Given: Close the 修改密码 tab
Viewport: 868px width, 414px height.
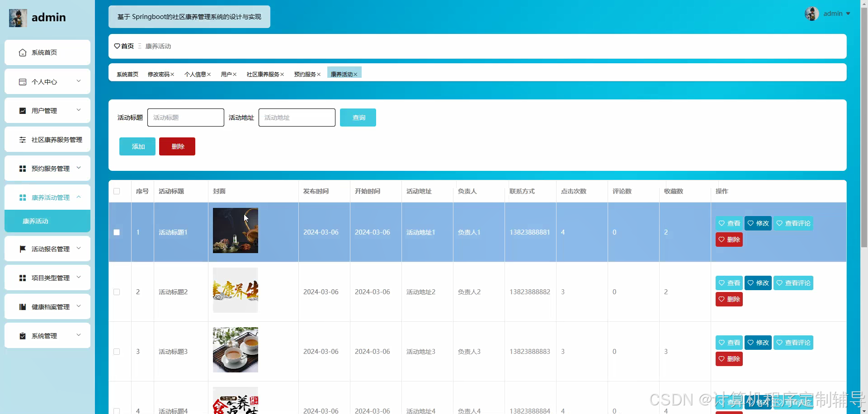Looking at the screenshot, I should click(172, 75).
